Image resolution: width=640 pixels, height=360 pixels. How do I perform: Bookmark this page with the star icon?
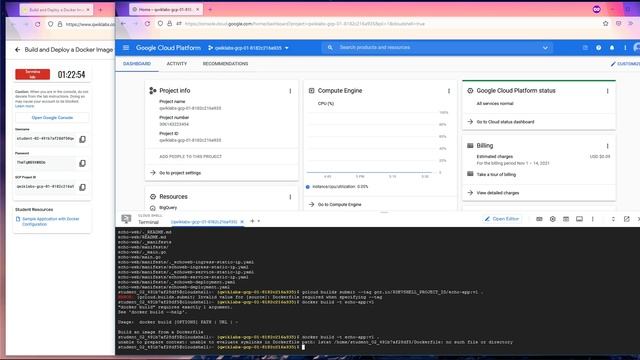(x=605, y=24)
